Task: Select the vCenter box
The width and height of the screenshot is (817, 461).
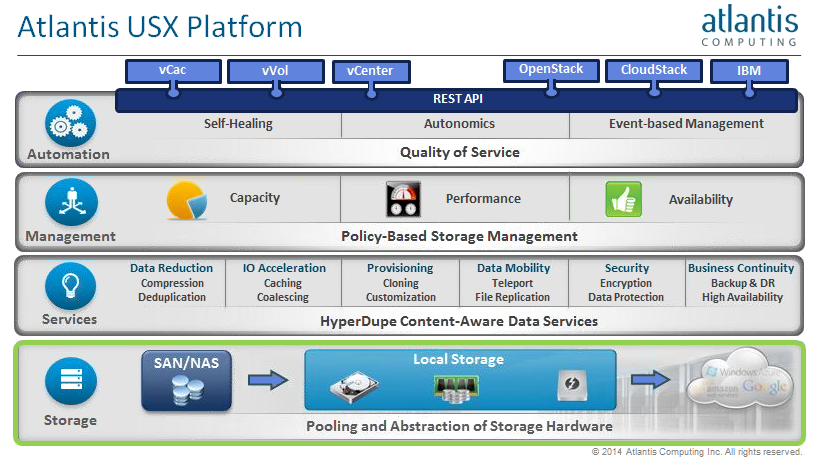Action: pos(371,71)
